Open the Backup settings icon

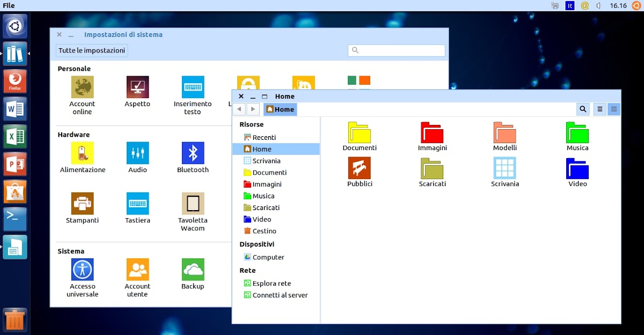coord(193,270)
